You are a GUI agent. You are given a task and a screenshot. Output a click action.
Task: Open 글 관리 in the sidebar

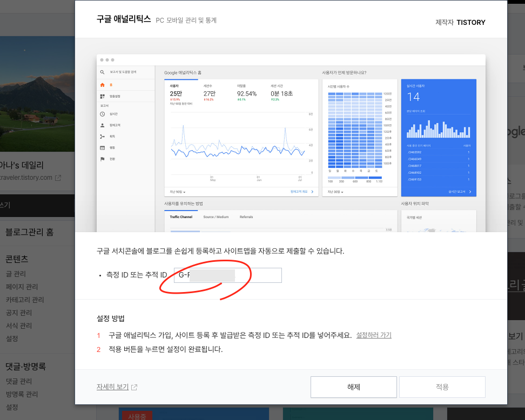pos(16,274)
